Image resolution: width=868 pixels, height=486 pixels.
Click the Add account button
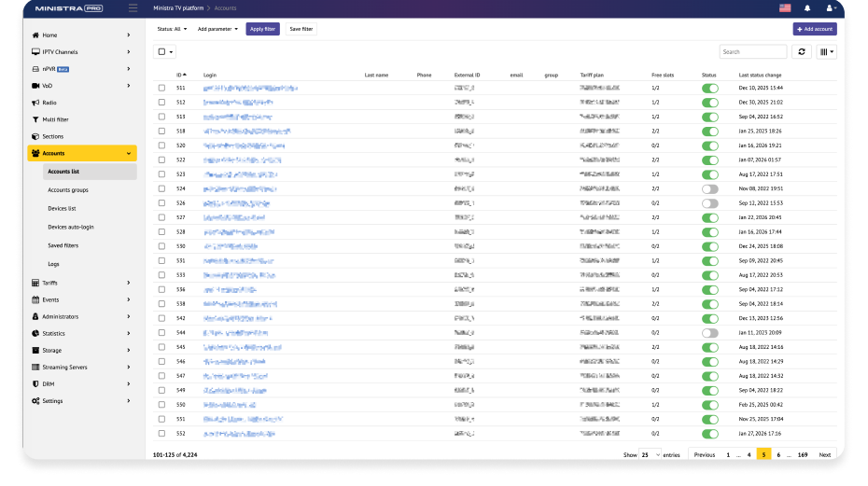(x=814, y=29)
